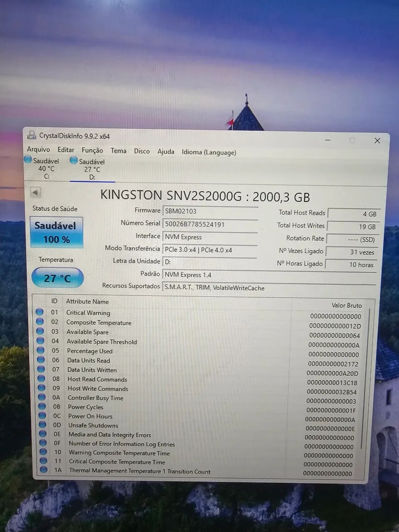
Task: Click the Valor Bruto column header
Action: [x=347, y=305]
